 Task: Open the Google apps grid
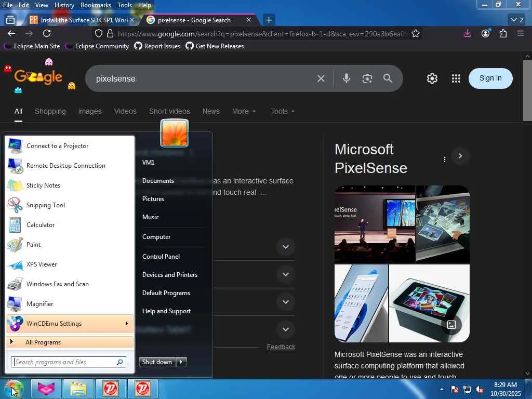tap(456, 78)
